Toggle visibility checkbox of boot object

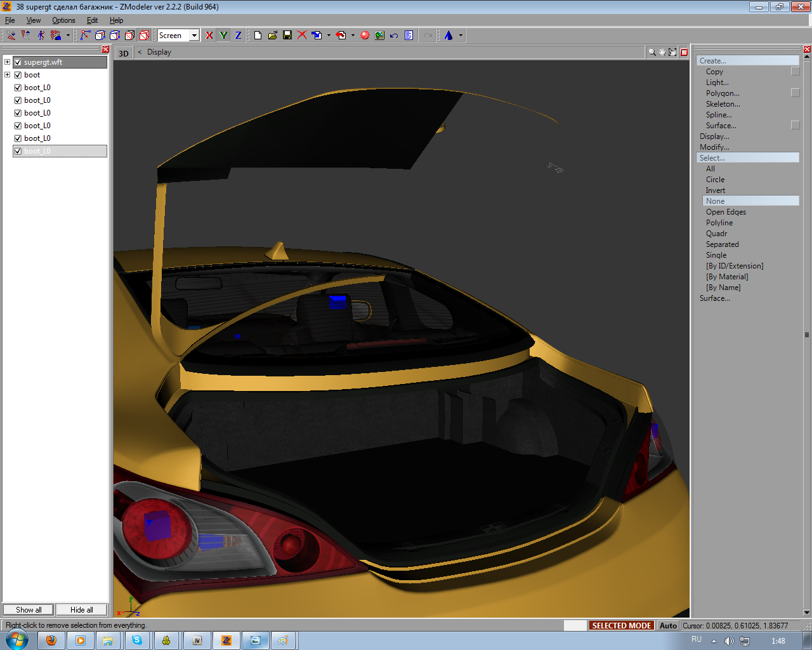(x=18, y=75)
